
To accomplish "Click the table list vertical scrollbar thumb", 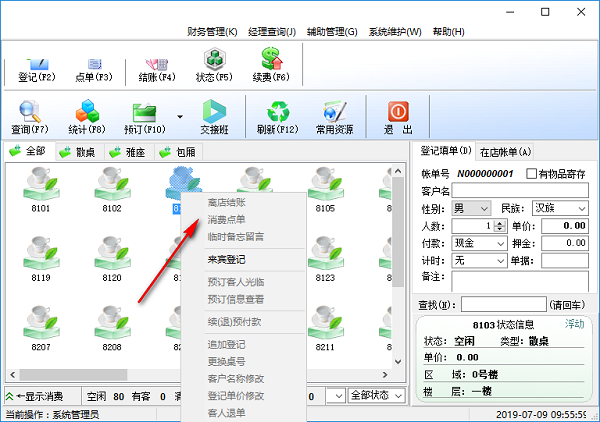I will click(398, 232).
